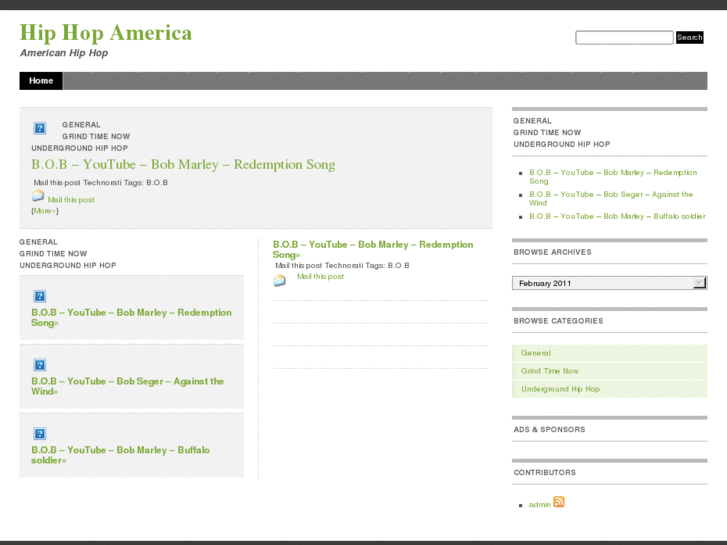Click the mail envelope icon in middle column post
Viewport: 727px width, 545px height.
(280, 280)
